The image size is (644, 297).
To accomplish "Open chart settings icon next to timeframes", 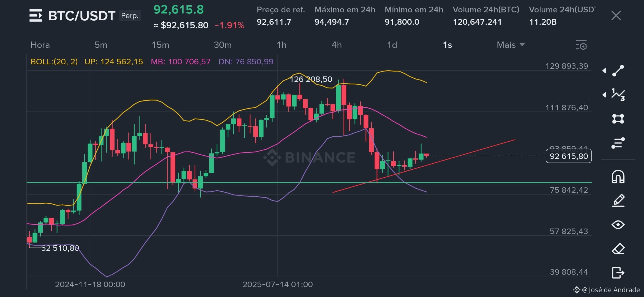I will pos(581,45).
